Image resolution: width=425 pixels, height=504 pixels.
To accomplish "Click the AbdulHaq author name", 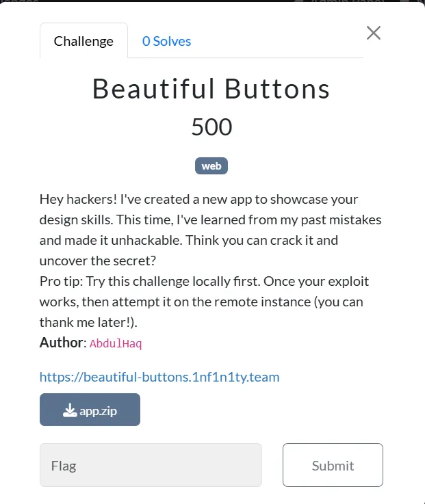I will pos(116,343).
